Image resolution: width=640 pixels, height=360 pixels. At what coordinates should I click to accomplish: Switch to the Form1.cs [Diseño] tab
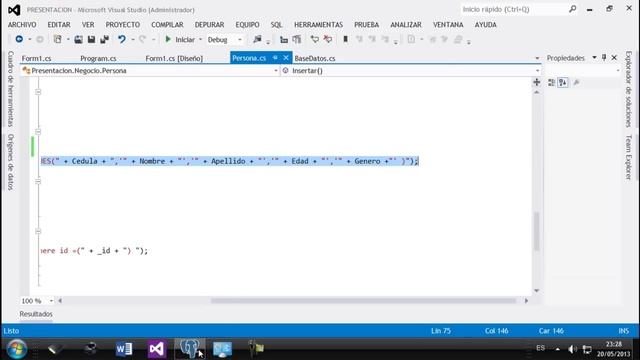174,58
